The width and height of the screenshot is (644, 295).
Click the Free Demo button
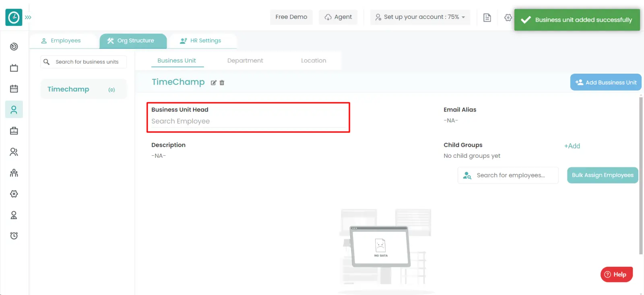coord(291,17)
